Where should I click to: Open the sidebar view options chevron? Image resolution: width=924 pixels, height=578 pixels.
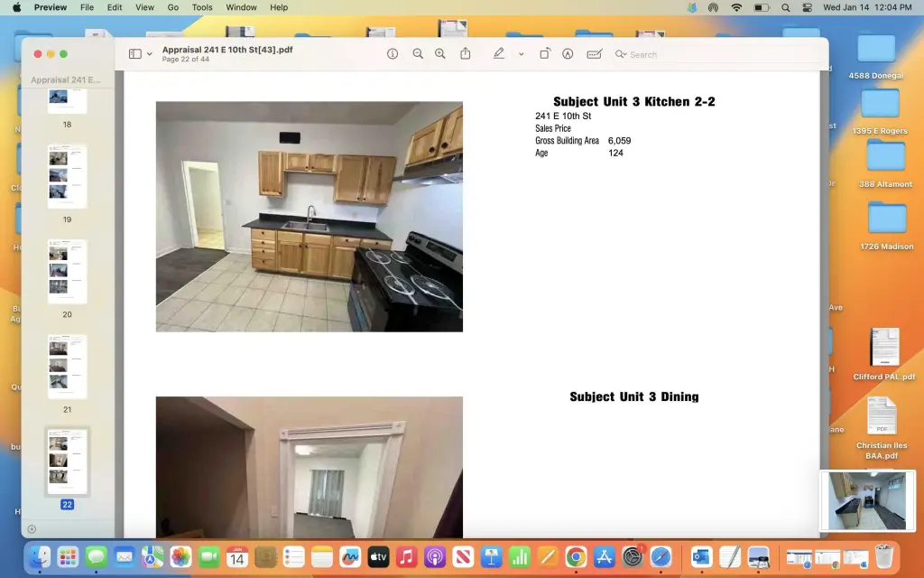pyautogui.click(x=147, y=54)
